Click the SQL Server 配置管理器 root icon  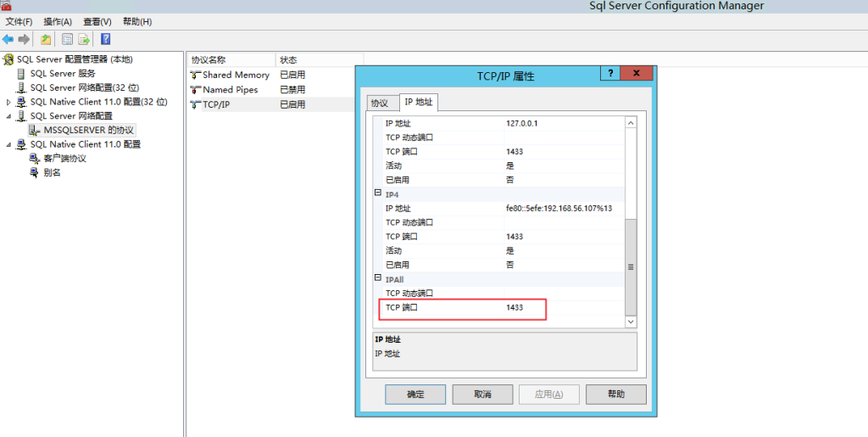point(8,59)
